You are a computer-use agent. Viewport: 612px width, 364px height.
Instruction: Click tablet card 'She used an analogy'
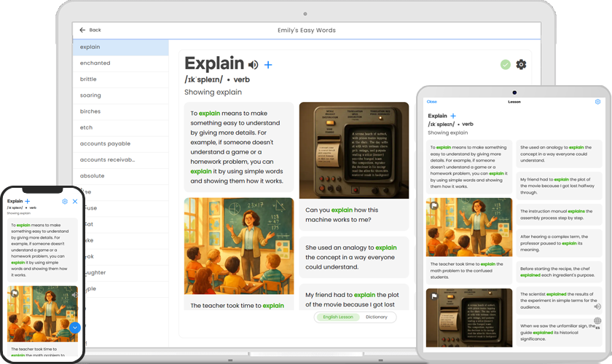click(559, 154)
